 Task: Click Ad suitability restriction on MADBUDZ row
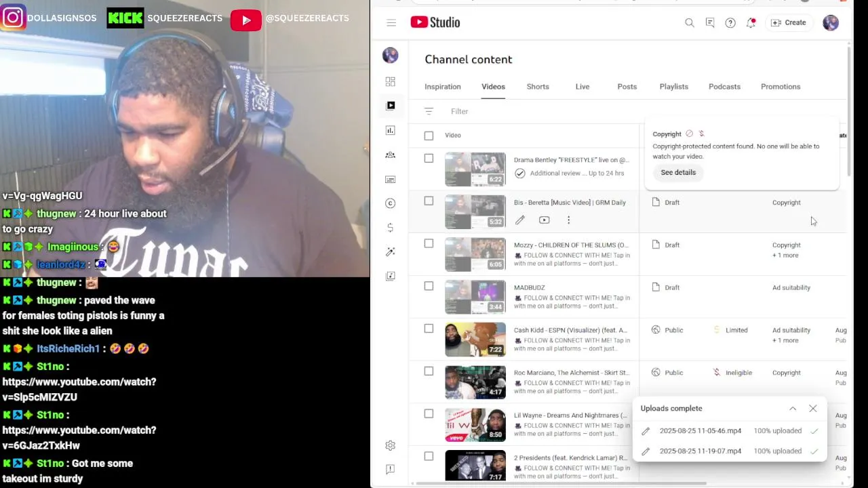click(x=791, y=288)
